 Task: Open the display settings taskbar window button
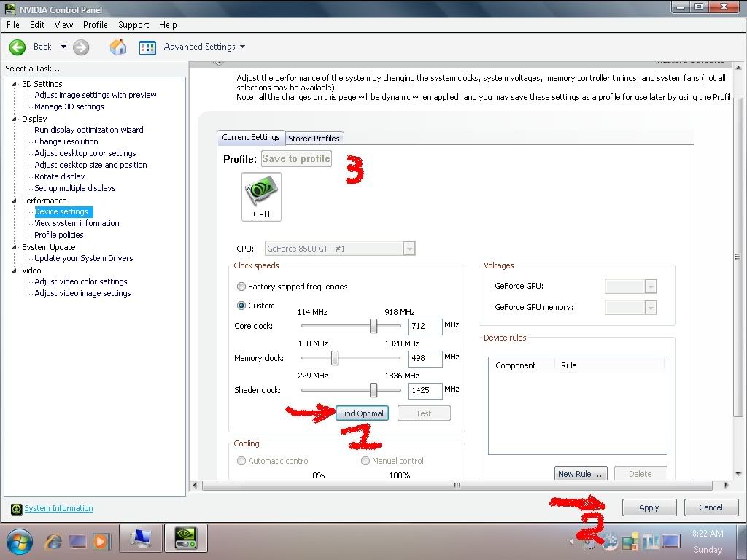pos(141,538)
